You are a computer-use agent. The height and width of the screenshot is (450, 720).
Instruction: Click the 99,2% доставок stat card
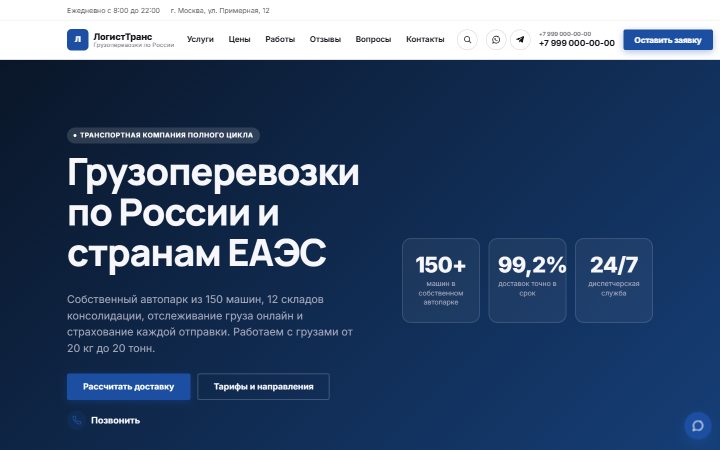527,280
